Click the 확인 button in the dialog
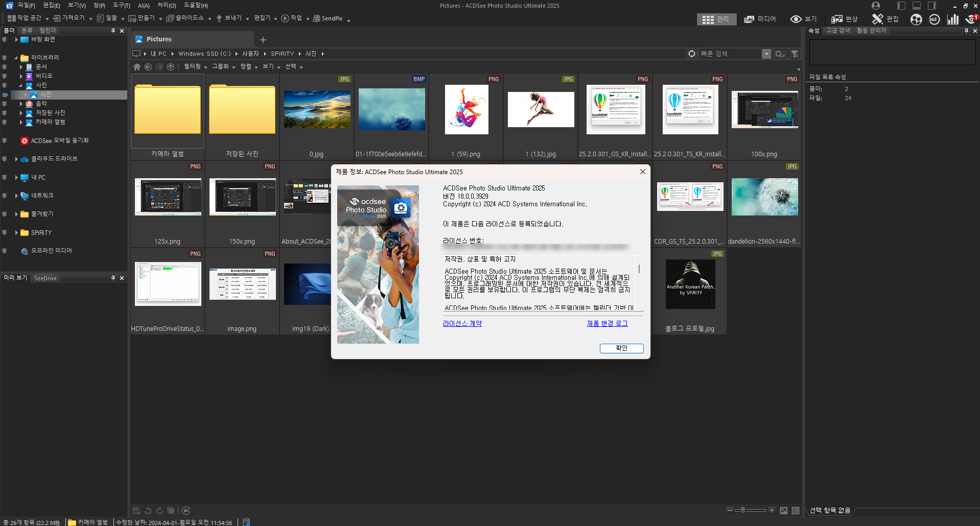Screen dimensions: 980x526 tap(621, 348)
